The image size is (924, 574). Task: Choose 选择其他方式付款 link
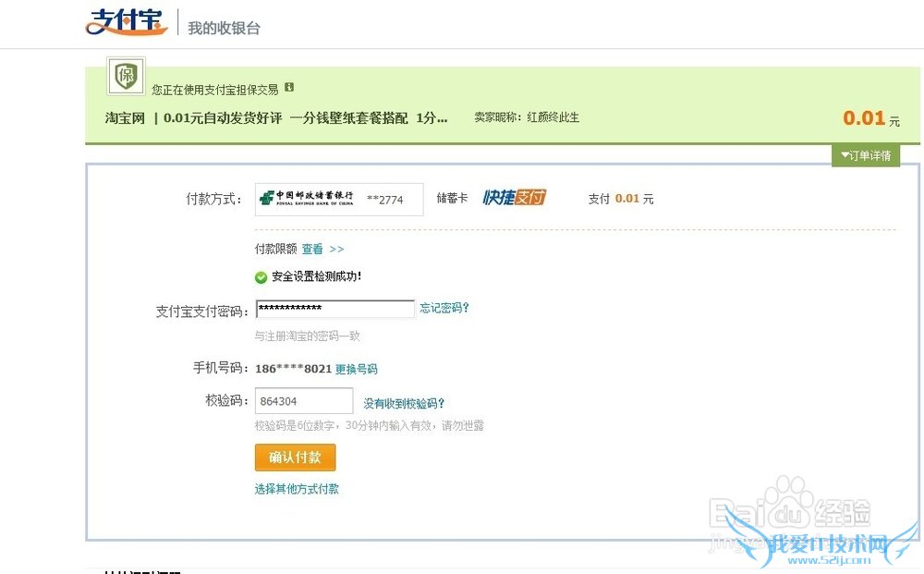[297, 489]
